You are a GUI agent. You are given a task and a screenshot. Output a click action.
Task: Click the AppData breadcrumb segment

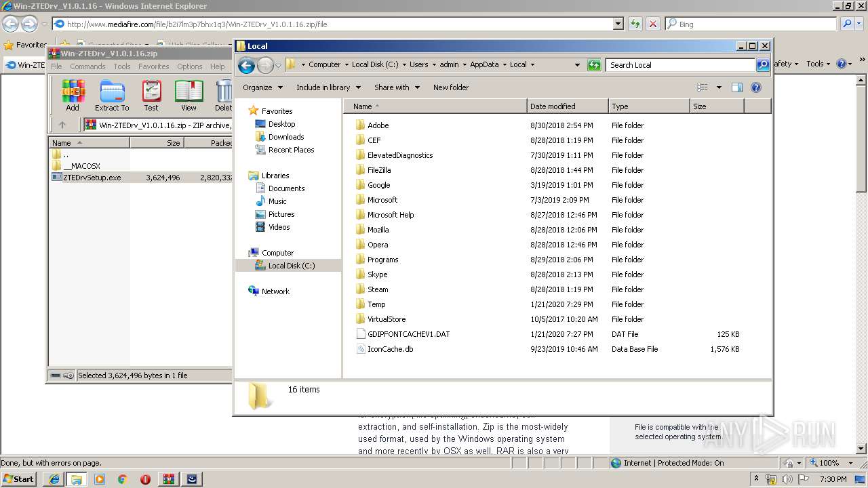click(x=484, y=65)
